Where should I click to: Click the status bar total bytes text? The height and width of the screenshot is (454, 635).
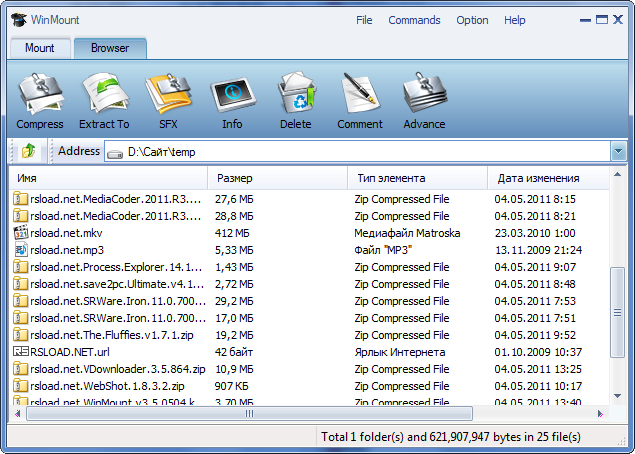click(x=451, y=437)
